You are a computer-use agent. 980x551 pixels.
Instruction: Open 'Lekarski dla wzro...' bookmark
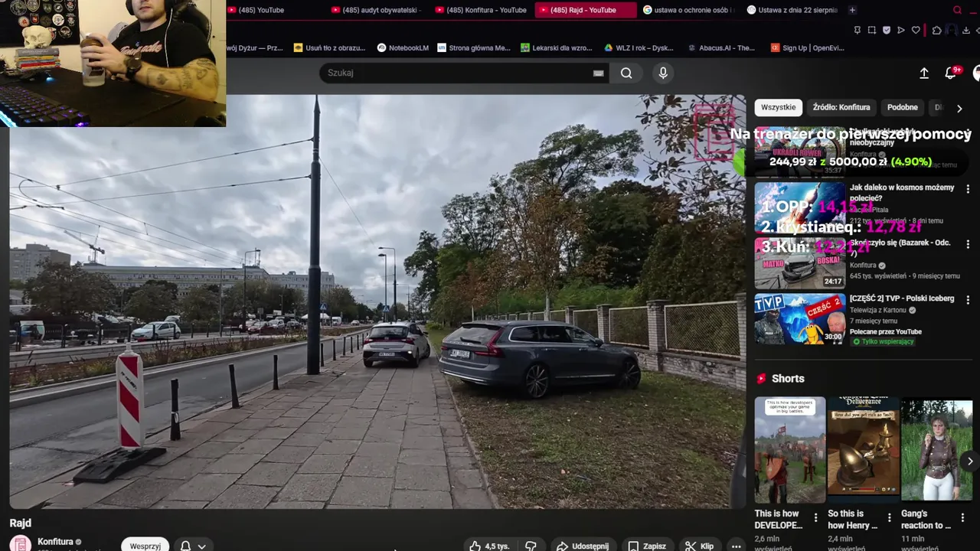(x=557, y=47)
